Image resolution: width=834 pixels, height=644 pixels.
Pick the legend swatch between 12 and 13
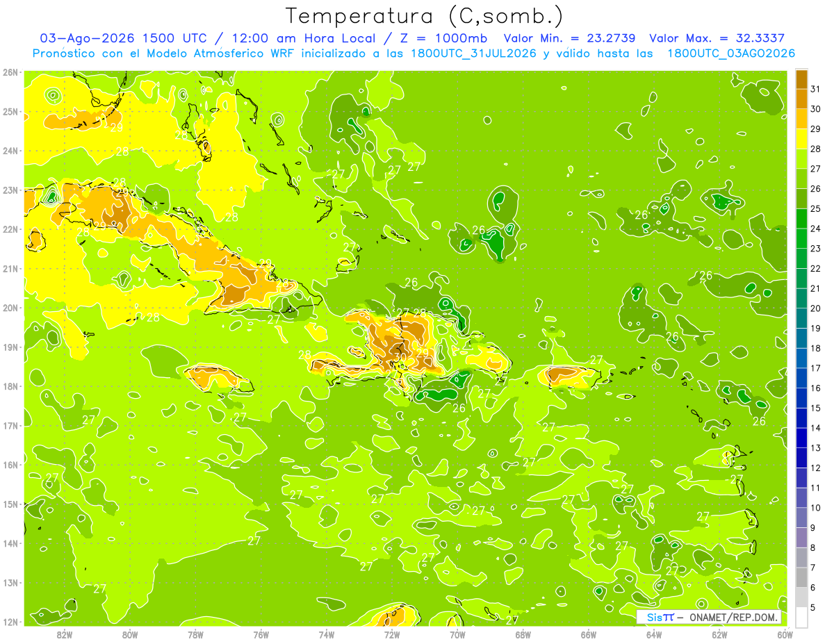801,458
